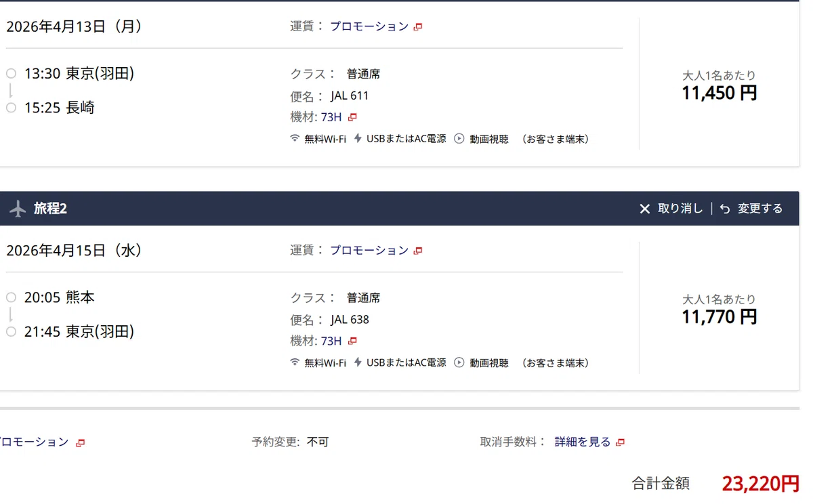Click USB power bolt icon for JAL 638
813x504 pixels.
click(358, 362)
